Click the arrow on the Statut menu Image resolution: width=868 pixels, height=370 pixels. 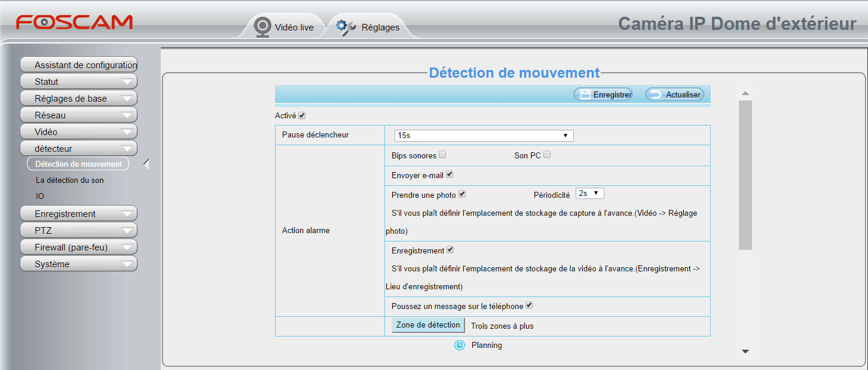point(127,82)
